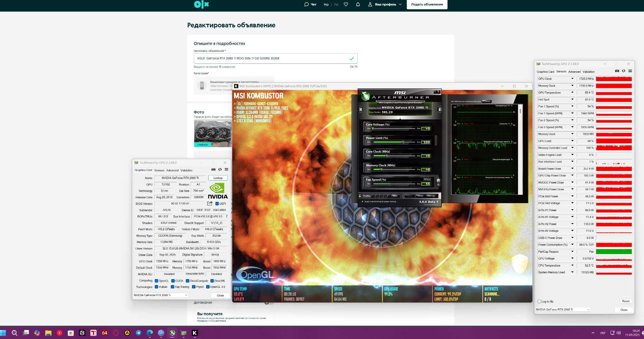This screenshot has height=339, width=644.
Task: Click Core Clock slider in Afterburner
Action: pos(394,156)
